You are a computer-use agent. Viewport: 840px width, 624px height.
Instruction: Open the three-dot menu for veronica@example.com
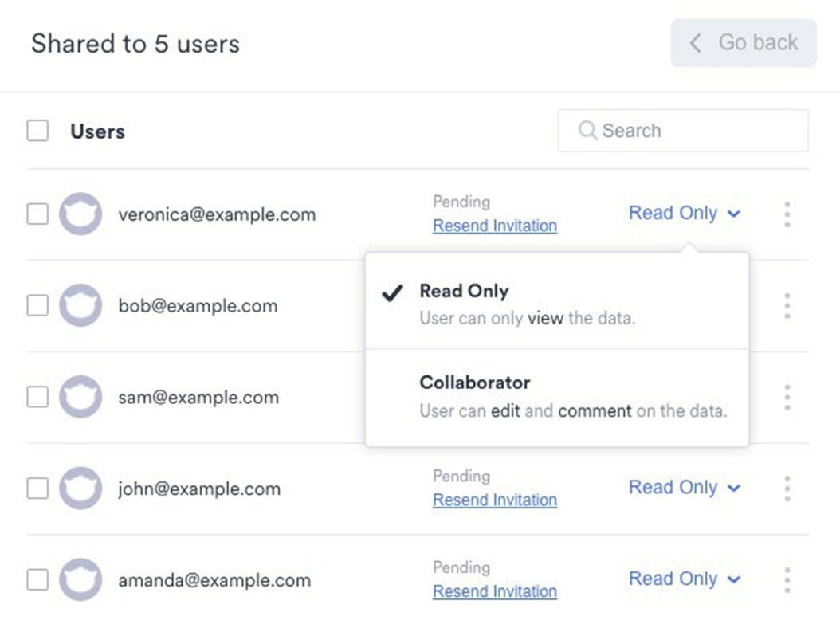coord(787,214)
